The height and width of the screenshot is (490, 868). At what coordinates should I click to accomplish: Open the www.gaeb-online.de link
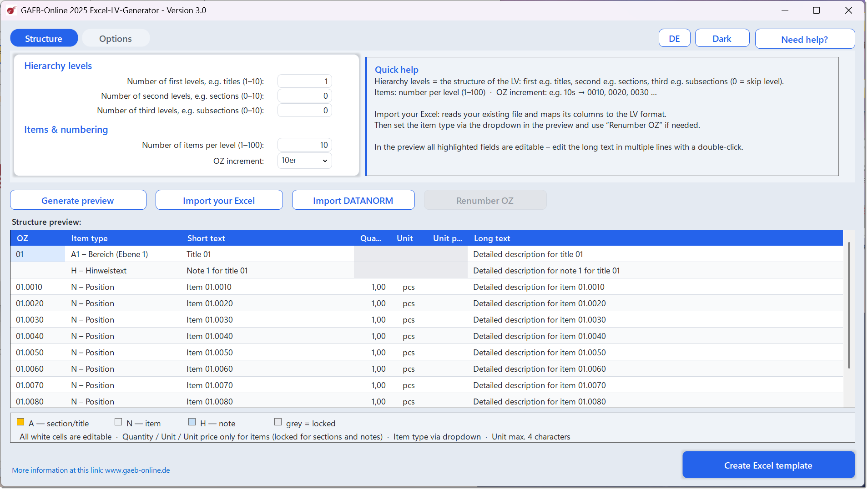pos(137,470)
